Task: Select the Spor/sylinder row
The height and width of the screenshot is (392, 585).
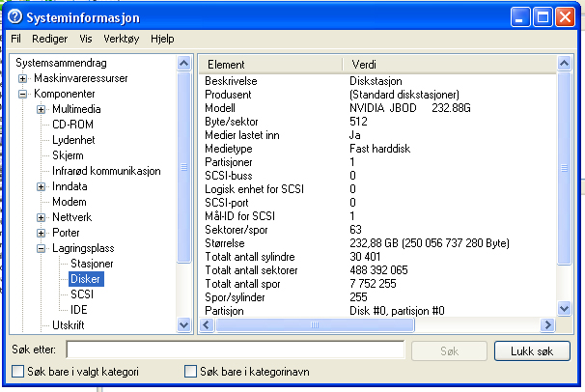Action: pyautogui.click(x=377, y=296)
